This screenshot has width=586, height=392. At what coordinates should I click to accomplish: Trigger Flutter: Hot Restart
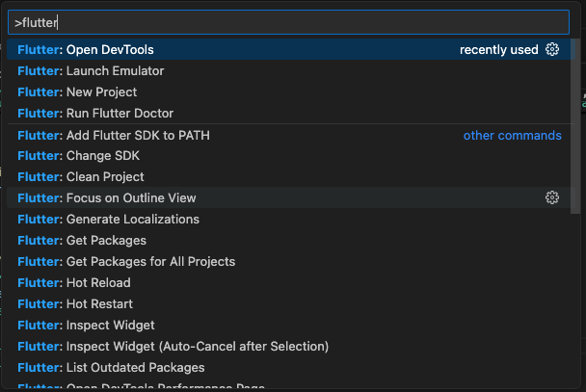[291, 304]
